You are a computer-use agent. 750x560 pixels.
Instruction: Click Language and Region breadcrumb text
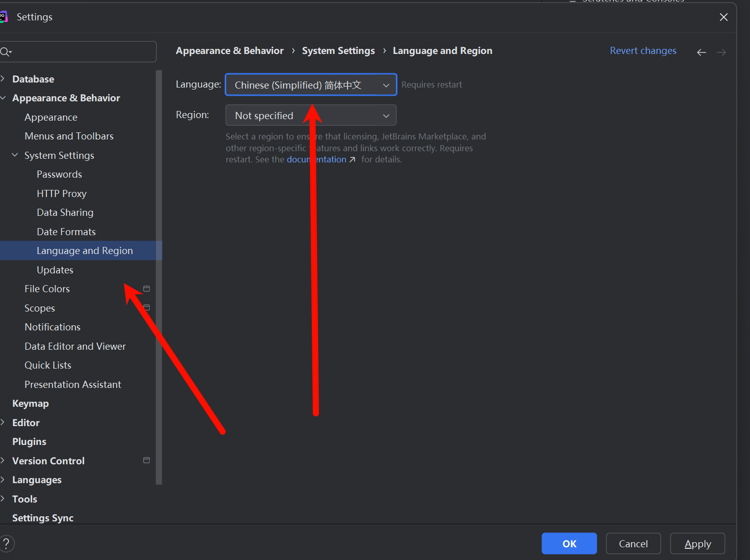442,50
